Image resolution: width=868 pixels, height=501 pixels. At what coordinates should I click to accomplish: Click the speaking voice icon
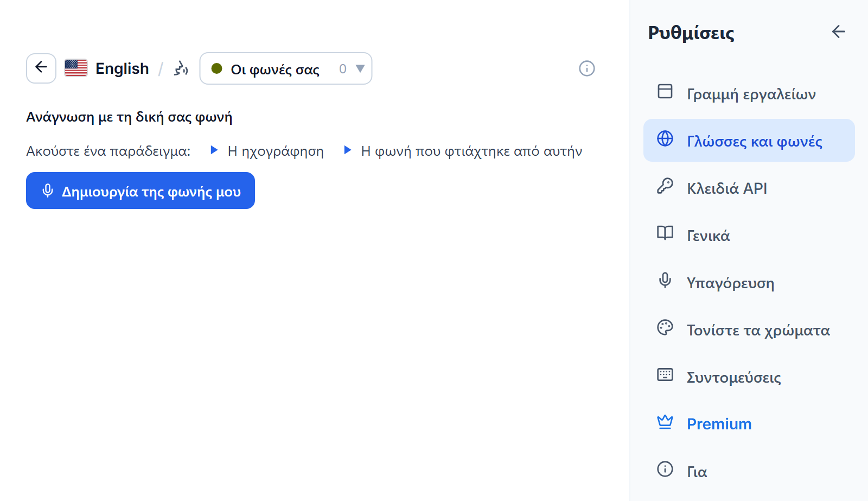point(181,68)
